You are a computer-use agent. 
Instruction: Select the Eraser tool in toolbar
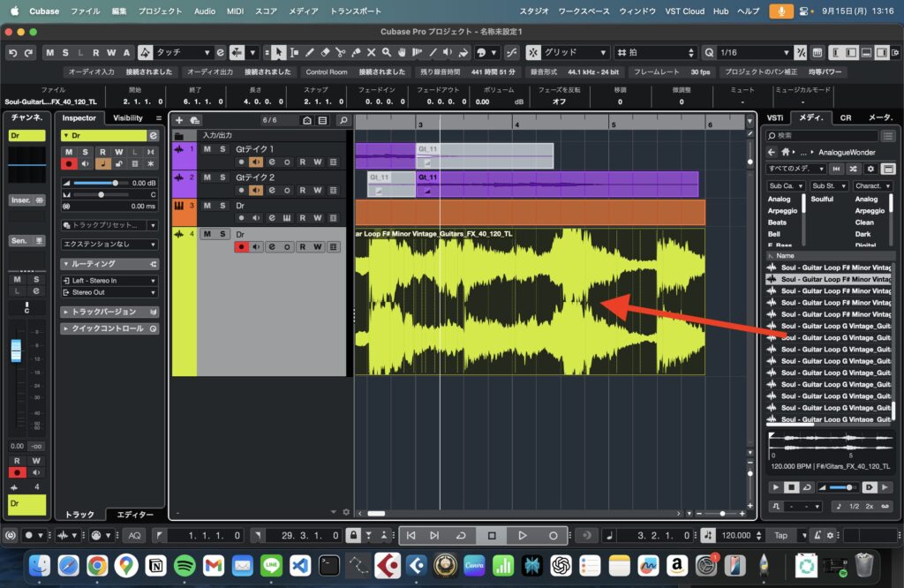pos(324,53)
